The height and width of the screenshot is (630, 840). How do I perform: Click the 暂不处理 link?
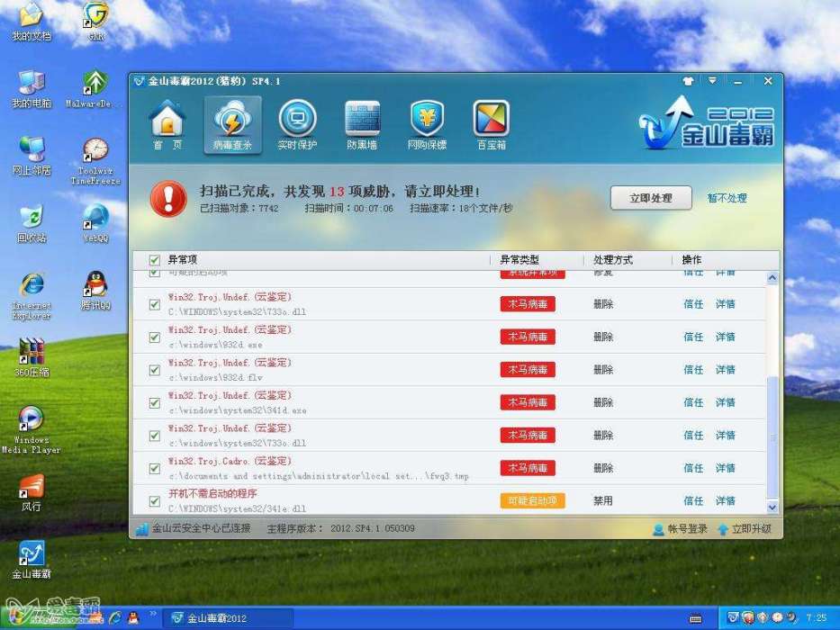point(727,198)
